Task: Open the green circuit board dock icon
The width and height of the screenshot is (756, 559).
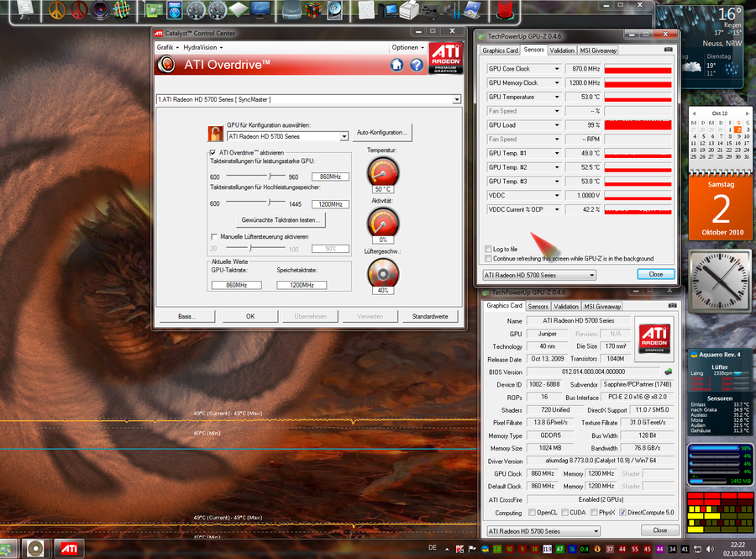Action: click(x=154, y=10)
